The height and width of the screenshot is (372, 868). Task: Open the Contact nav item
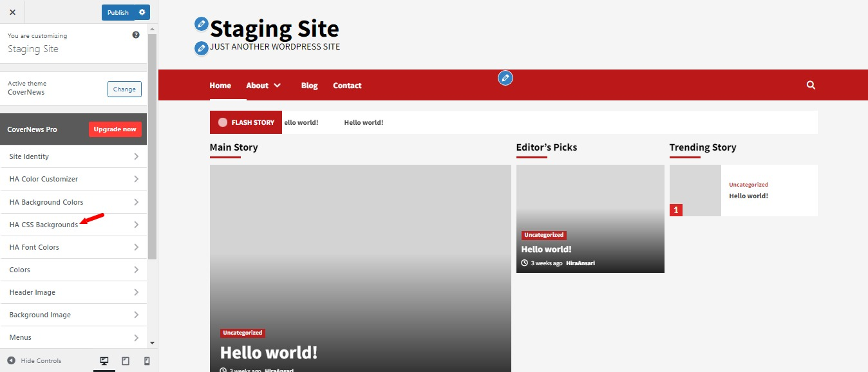click(347, 86)
